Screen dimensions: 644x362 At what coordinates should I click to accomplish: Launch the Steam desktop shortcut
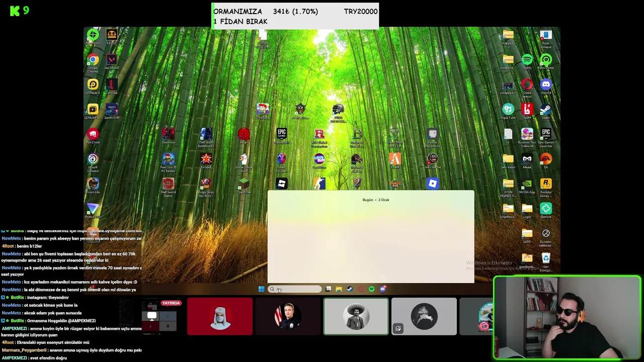coord(546,110)
